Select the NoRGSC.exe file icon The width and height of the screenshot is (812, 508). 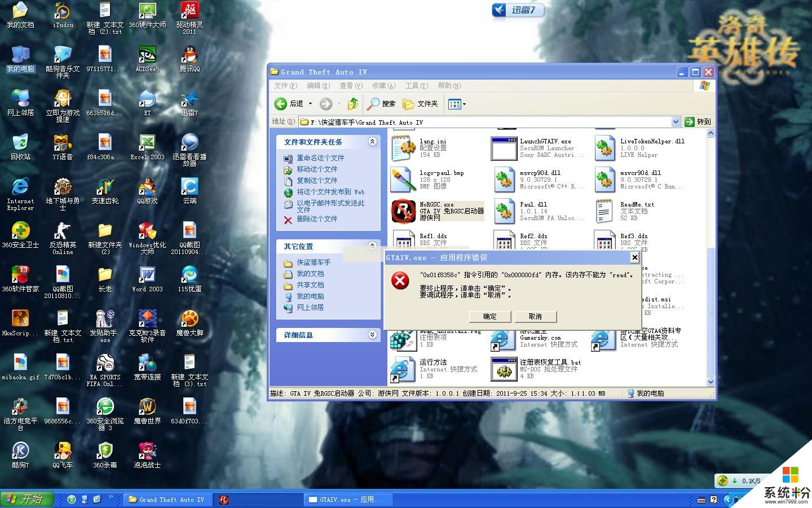click(x=404, y=211)
